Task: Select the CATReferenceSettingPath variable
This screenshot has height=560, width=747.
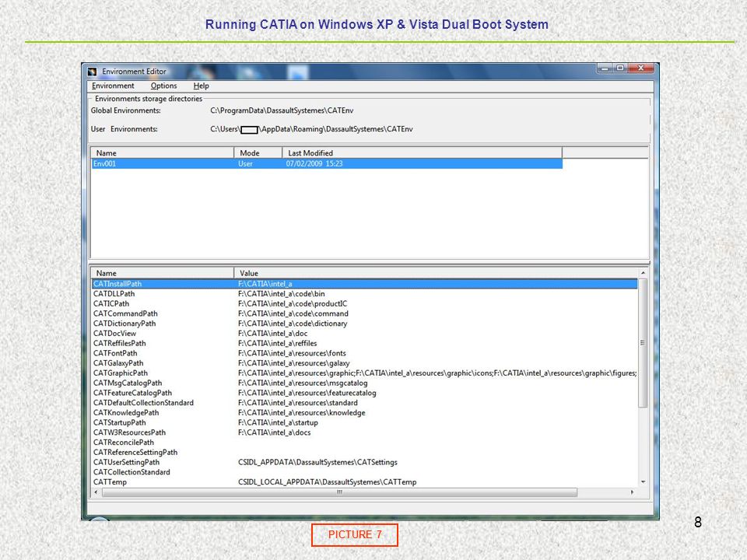Action: point(135,453)
